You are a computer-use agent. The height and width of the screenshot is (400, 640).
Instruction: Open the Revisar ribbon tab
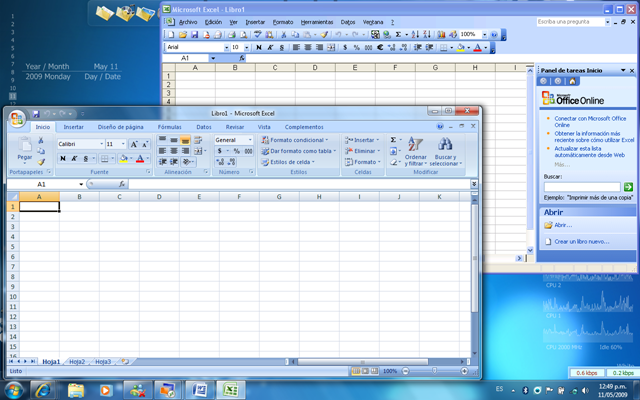point(235,127)
